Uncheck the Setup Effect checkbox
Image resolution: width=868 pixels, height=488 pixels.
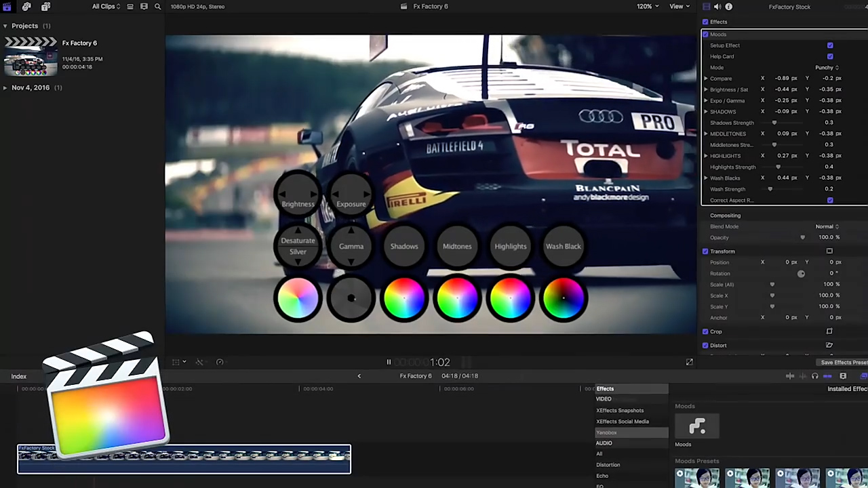click(830, 45)
